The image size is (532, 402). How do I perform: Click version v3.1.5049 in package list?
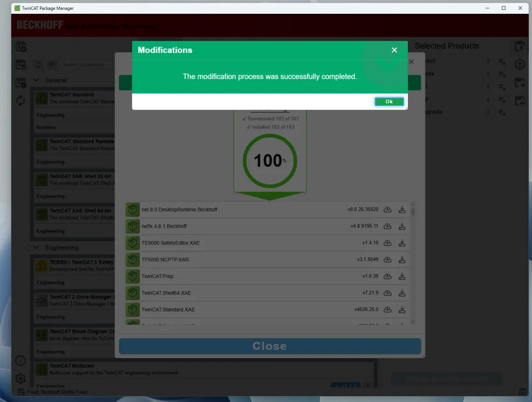click(x=367, y=259)
